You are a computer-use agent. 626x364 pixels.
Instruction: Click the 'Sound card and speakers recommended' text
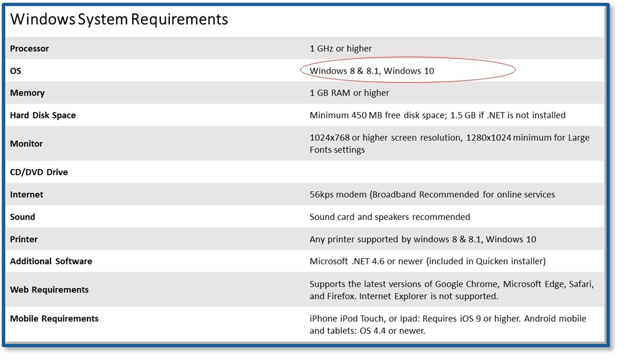click(389, 217)
